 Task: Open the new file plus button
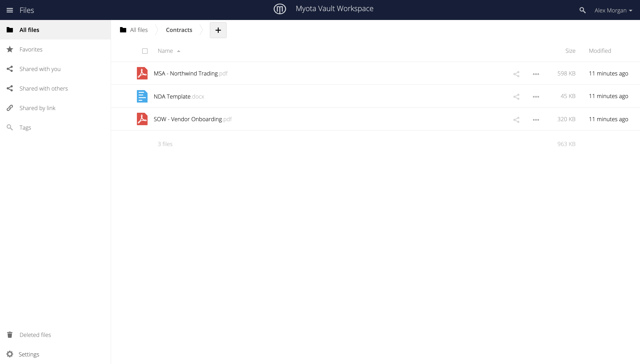(218, 30)
